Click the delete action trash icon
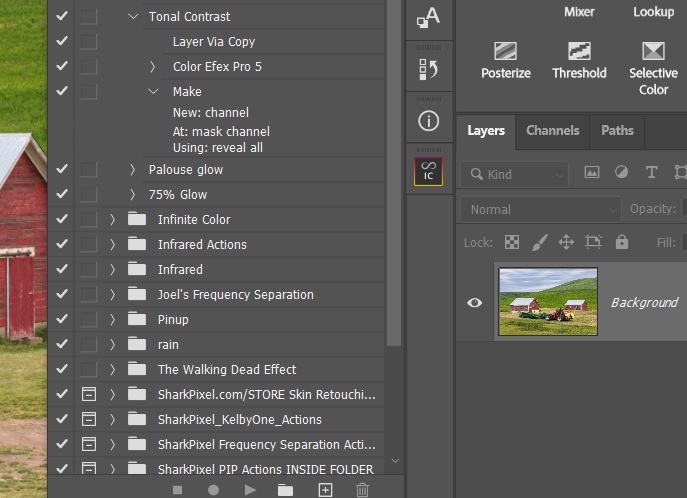687x498 pixels. 362,489
